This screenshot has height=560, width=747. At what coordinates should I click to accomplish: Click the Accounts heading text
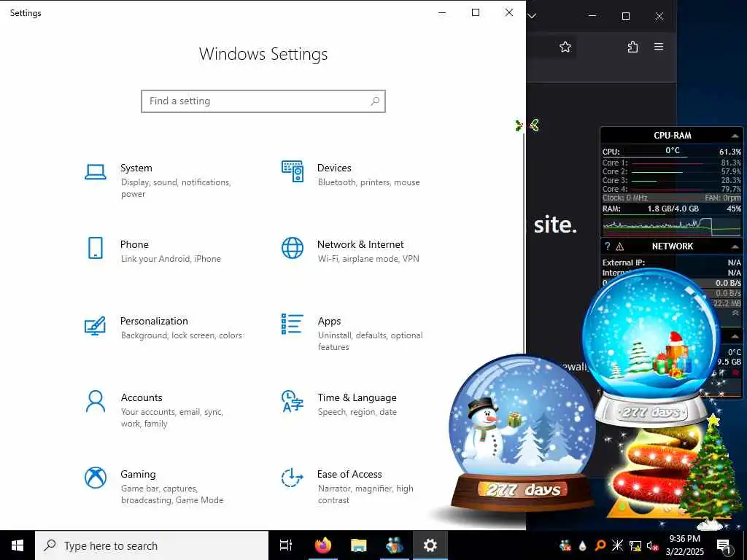pos(142,397)
